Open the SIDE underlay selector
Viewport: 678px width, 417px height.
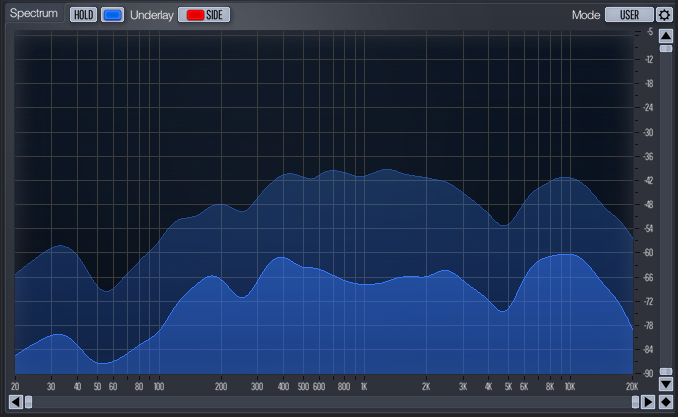click(215, 15)
